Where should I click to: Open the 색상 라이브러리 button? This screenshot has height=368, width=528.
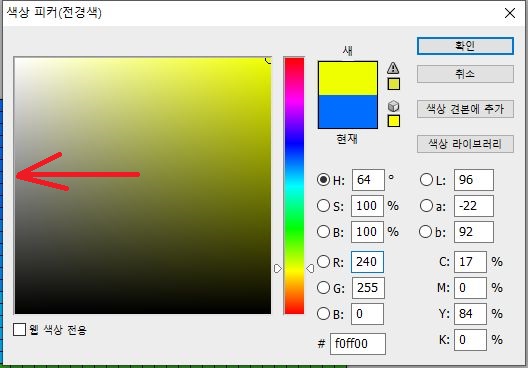pos(465,144)
